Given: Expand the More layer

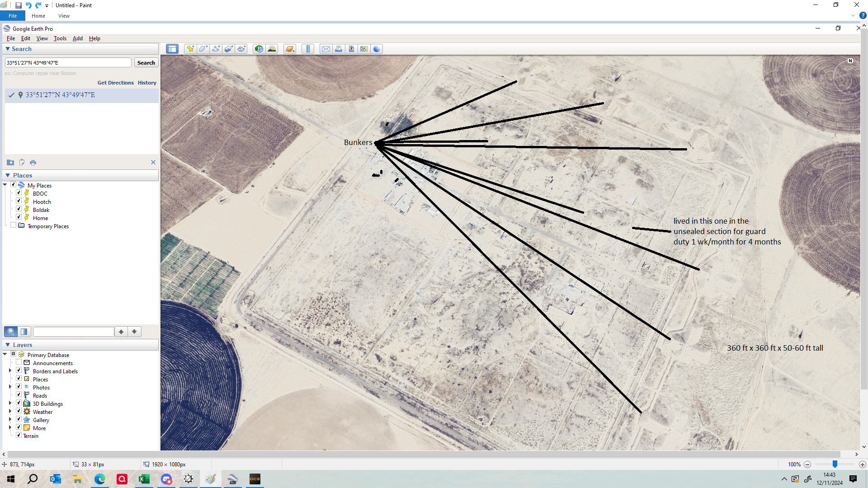Looking at the screenshot, I should coord(10,427).
